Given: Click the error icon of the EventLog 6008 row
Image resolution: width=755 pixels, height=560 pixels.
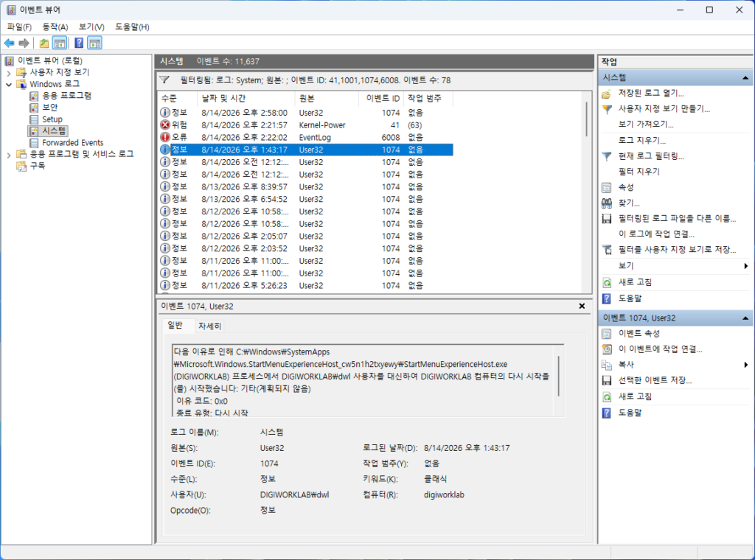Looking at the screenshot, I should [x=165, y=137].
